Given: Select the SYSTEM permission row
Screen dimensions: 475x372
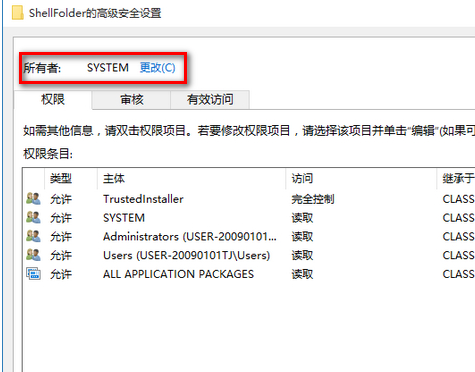Looking at the screenshot, I should 249,218.
